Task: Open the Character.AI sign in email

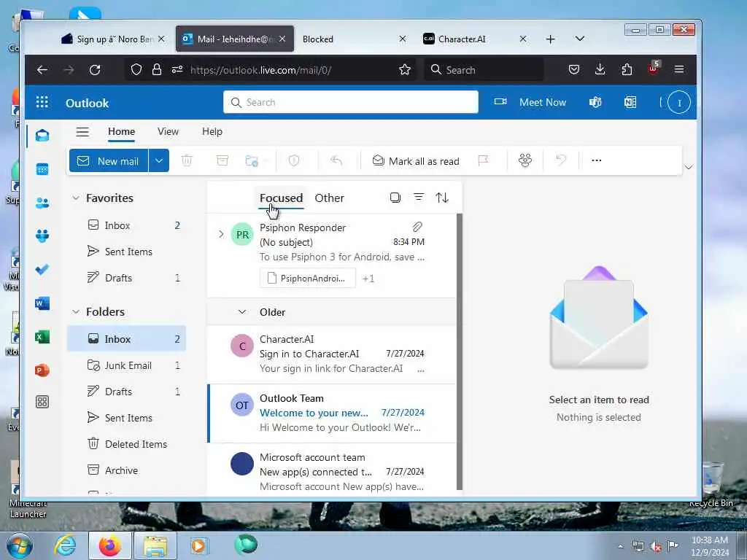Action: point(332,354)
